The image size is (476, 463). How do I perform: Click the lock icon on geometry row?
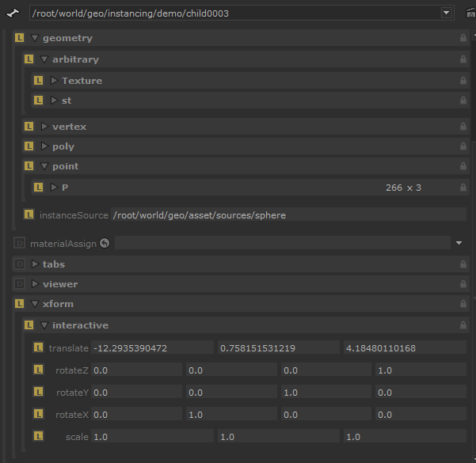pos(463,38)
